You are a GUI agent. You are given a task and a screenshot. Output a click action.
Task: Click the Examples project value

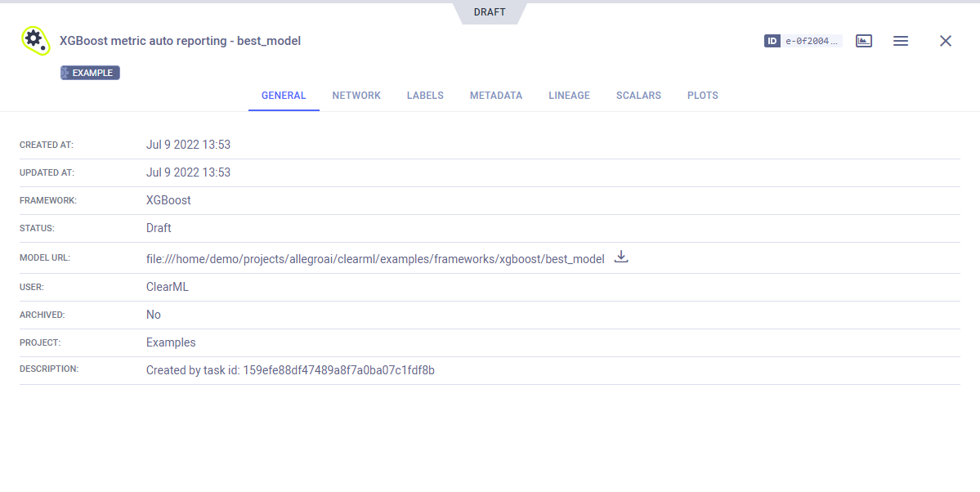coord(171,342)
